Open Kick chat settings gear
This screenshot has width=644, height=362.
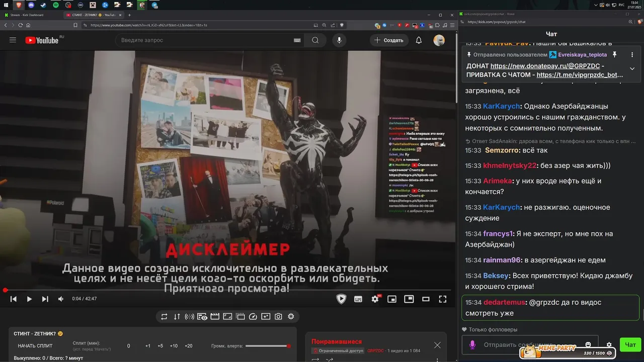609,345
